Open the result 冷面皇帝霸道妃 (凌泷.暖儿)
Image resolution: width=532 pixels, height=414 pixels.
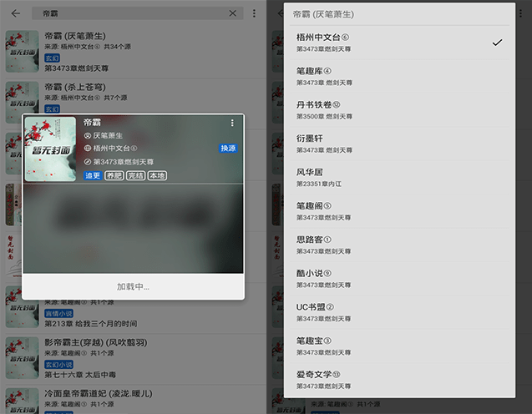pos(133,400)
